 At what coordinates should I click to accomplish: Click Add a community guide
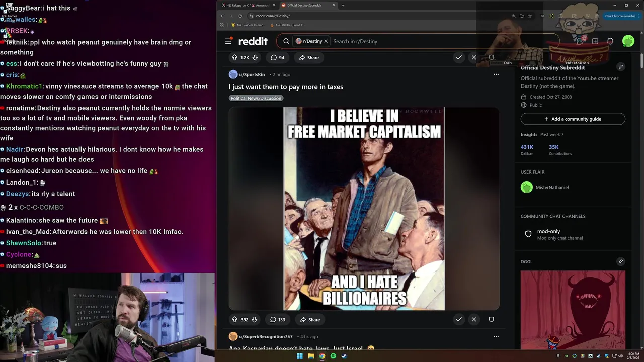573,119
